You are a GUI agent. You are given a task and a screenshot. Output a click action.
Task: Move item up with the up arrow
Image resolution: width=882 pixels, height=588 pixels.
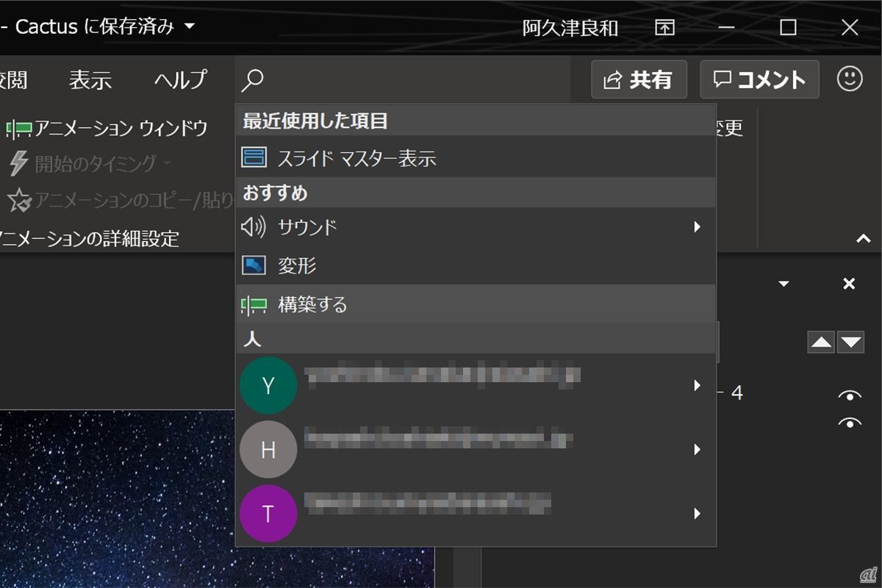821,343
